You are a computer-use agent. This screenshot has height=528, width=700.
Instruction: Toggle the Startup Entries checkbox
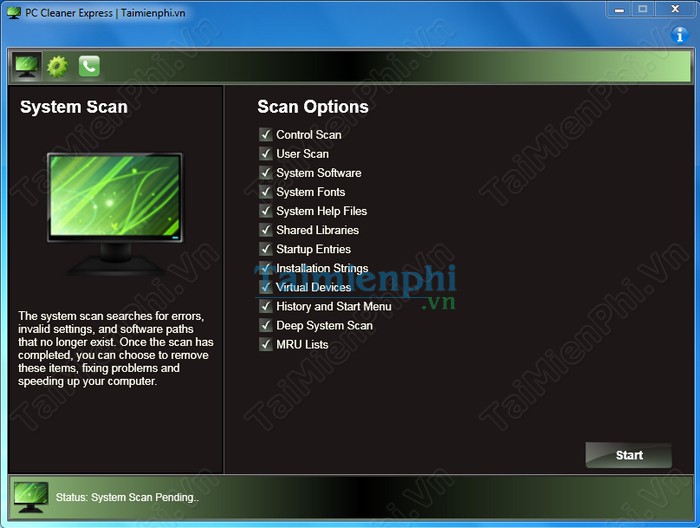pos(266,249)
